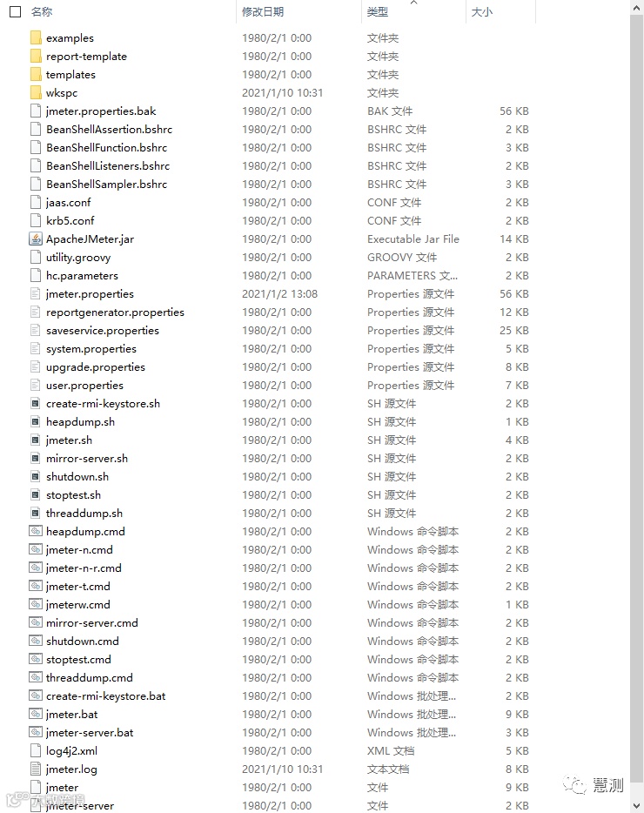Click the GROOVY 文件 type cell

point(402,257)
